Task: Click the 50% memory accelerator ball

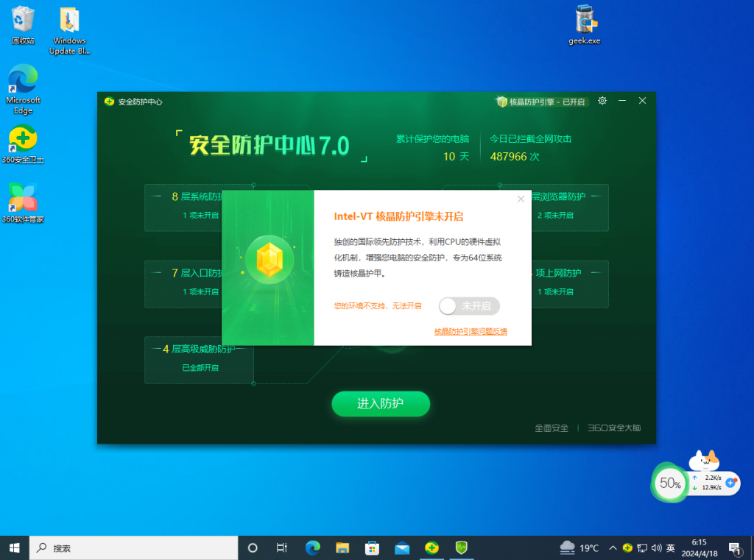Action: [670, 483]
